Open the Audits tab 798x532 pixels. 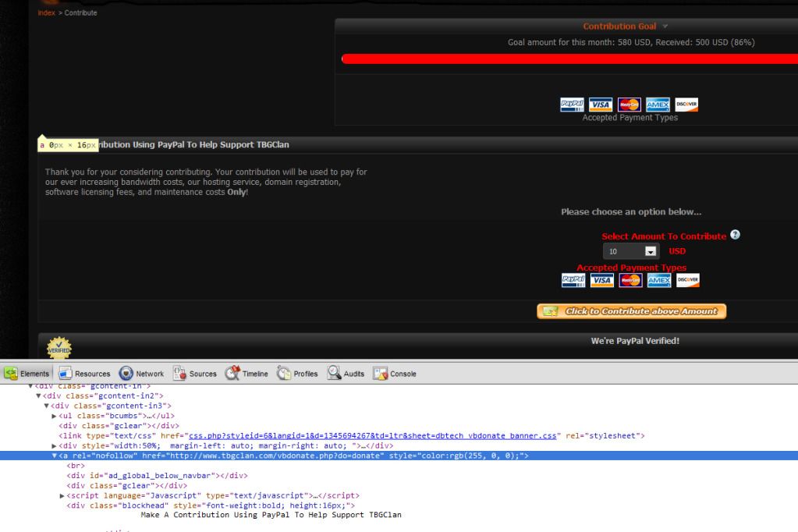pyautogui.click(x=346, y=374)
